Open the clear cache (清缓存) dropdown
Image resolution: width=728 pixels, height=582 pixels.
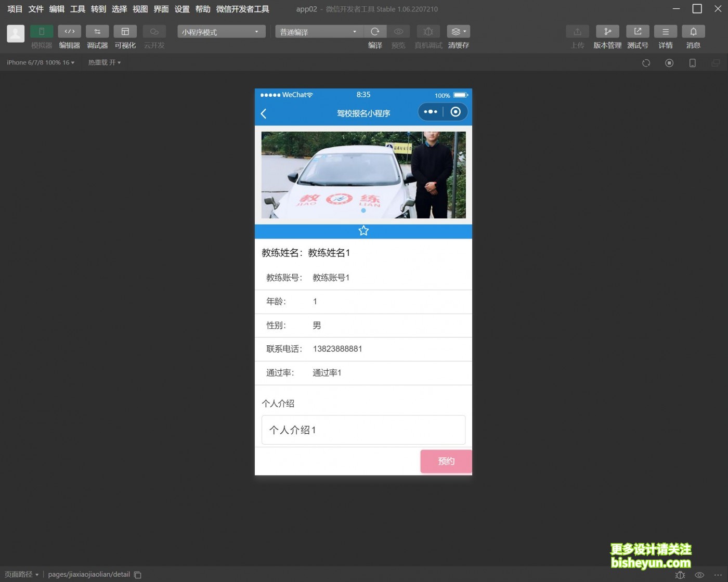tap(458, 32)
